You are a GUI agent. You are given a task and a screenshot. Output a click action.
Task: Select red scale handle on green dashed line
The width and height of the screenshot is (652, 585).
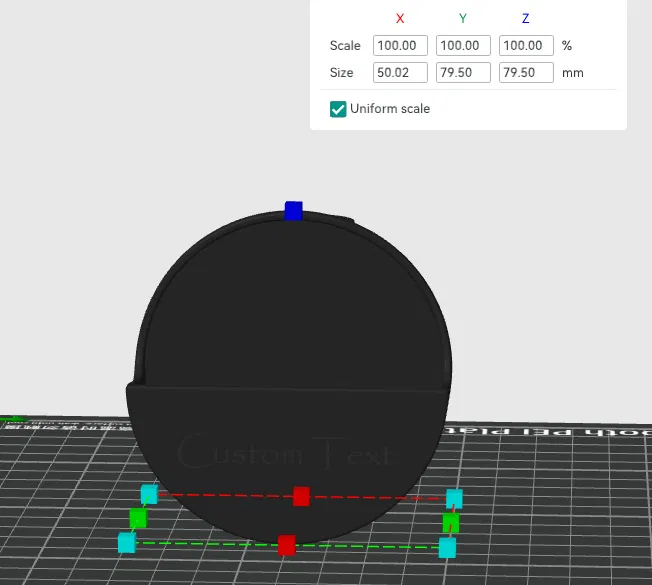coord(286,545)
